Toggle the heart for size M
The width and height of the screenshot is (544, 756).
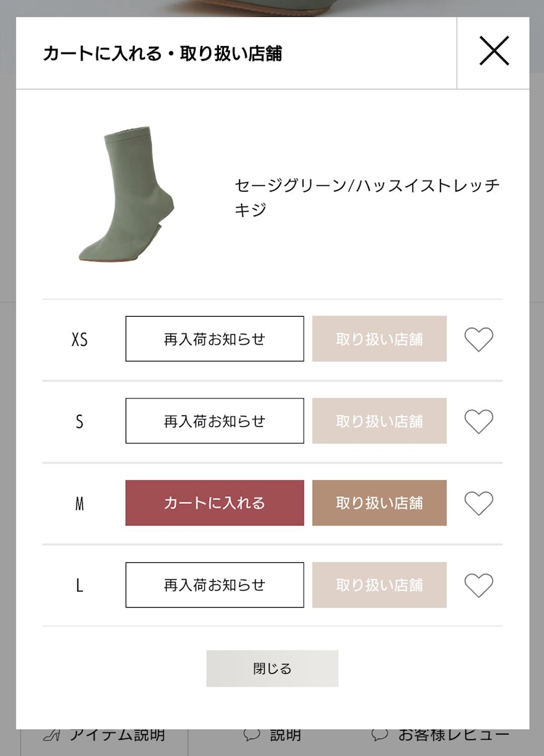(x=479, y=503)
